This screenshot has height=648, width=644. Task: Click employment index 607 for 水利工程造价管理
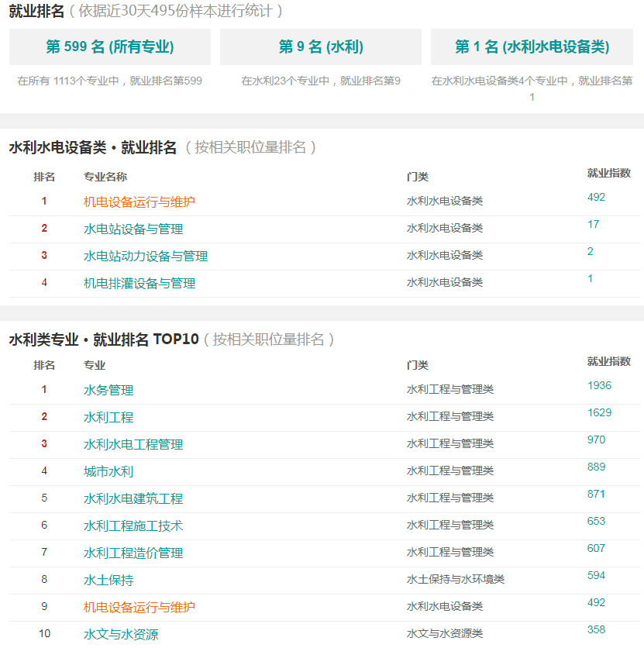[596, 549]
